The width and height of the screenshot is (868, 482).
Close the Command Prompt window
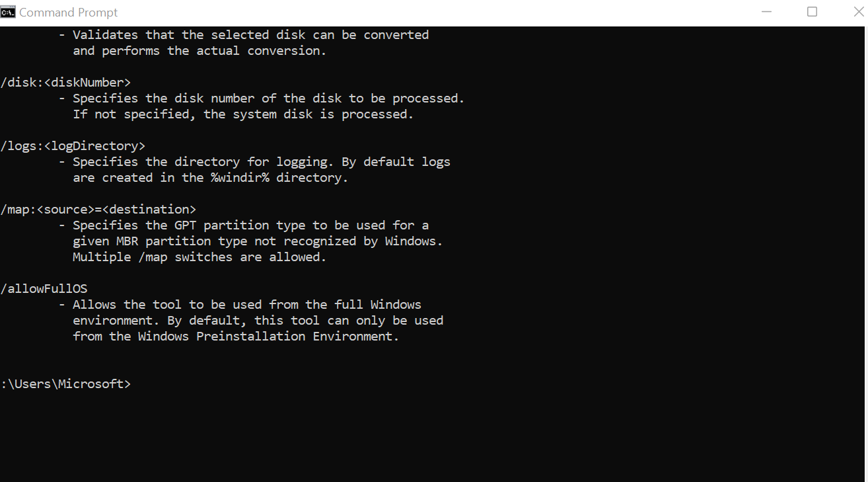[857, 12]
